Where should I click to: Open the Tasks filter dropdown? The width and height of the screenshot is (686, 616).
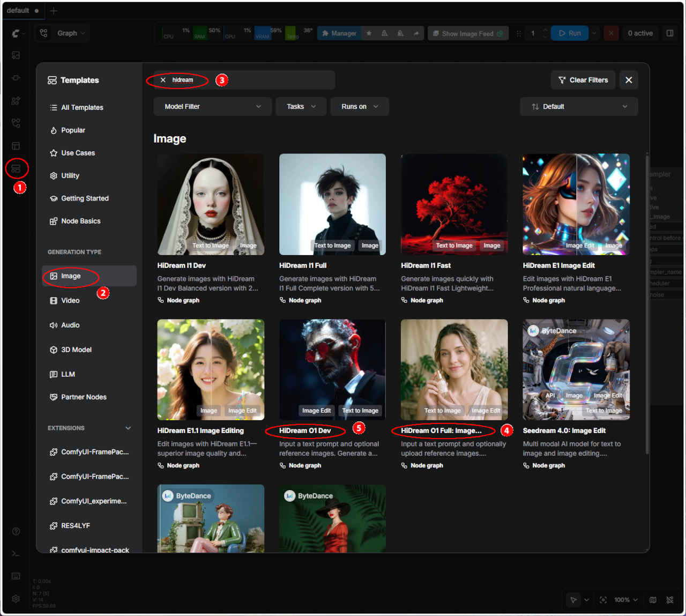(x=301, y=107)
